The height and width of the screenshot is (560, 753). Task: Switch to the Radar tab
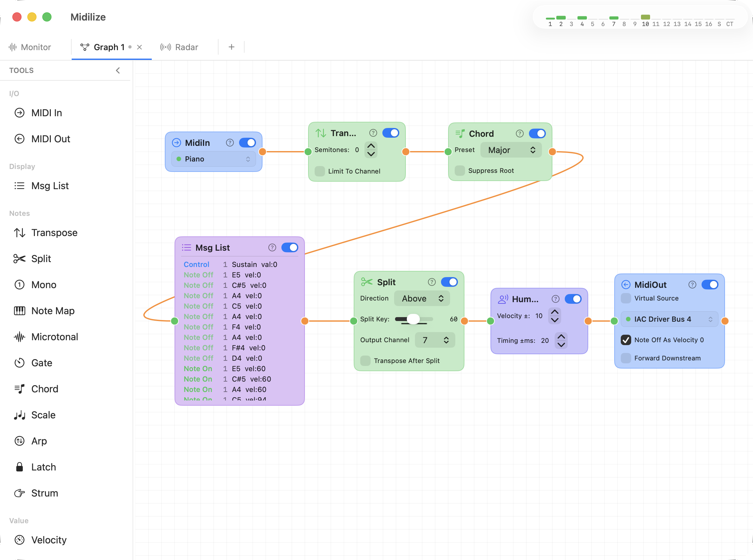pos(179,47)
